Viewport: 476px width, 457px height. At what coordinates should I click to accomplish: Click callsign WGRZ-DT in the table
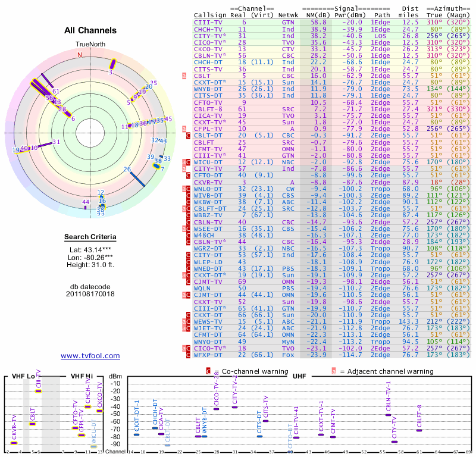[x=208, y=248]
